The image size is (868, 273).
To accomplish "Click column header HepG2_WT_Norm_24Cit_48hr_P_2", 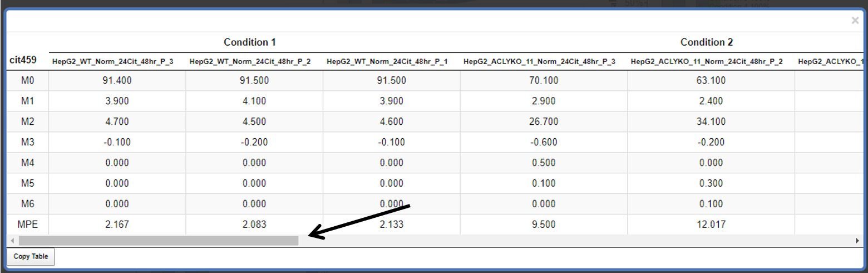I will point(250,62).
